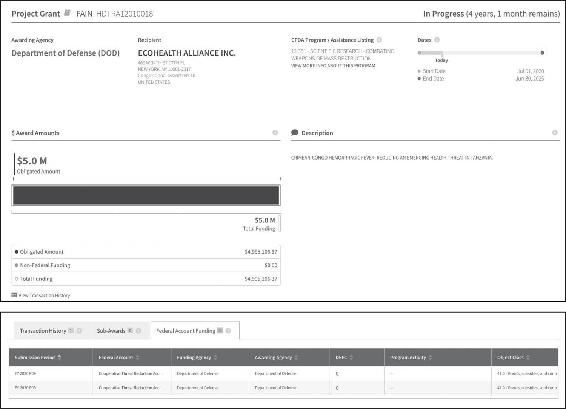
Task: Click info icon on Sub-Awards tab
Action: tap(138, 331)
